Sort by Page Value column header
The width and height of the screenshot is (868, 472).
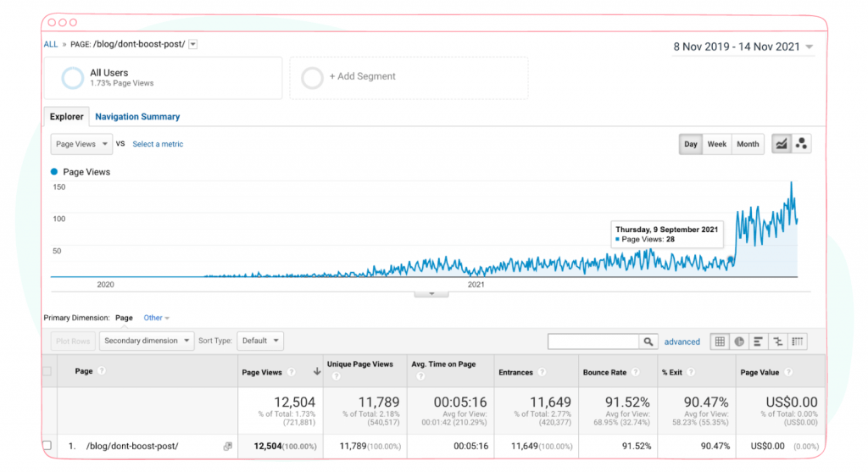pyautogui.click(x=759, y=372)
